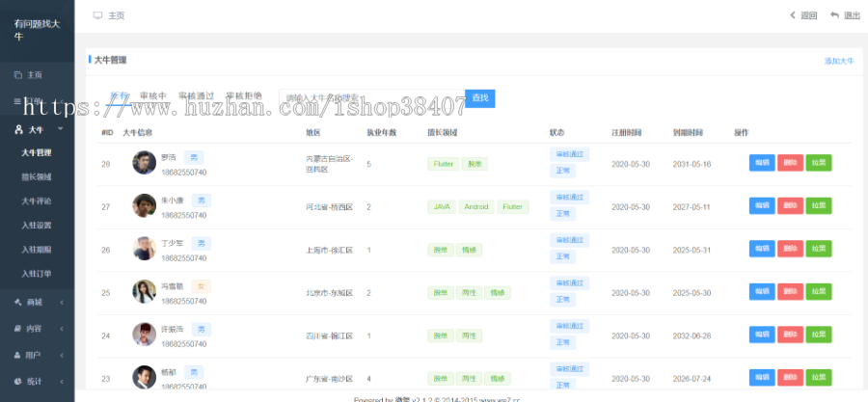Click 返回 text in top bar

[809, 15]
